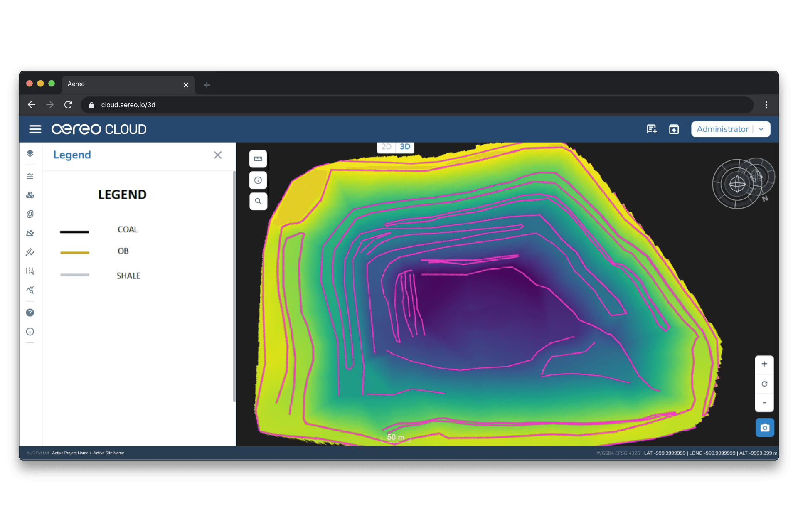Open the Layers panel icon in sidebar

30,153
